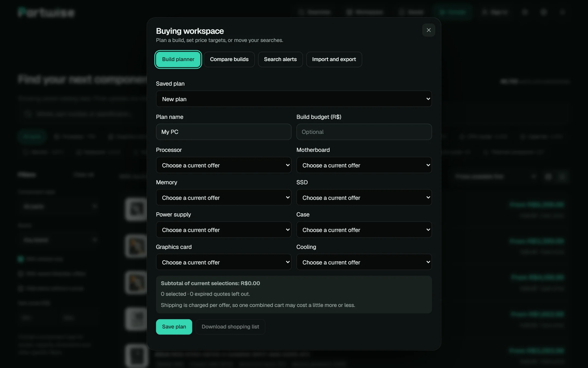Expand the Processor offer dropdown
This screenshot has width=588, height=368.
223,165
